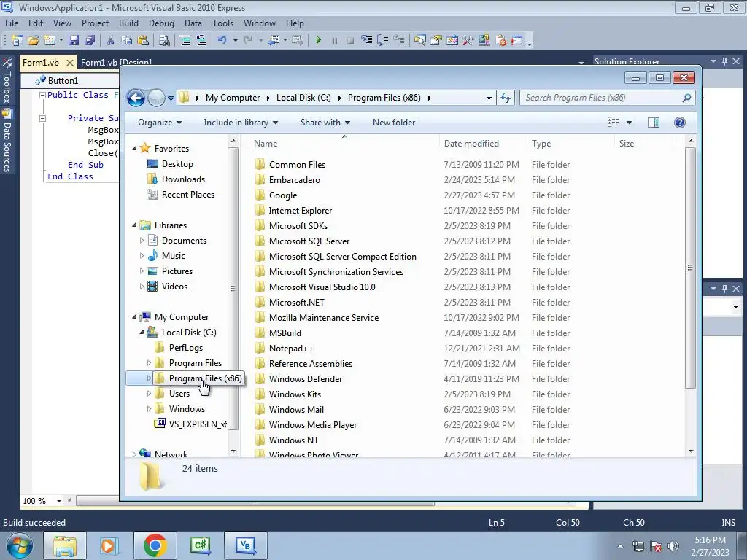This screenshot has width=747, height=560.
Task: Select My Computer breadcrumb in address bar
Action: tap(233, 98)
